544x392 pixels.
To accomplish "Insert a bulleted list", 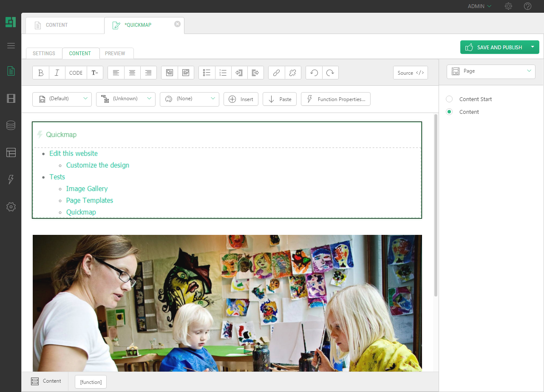I will point(207,73).
